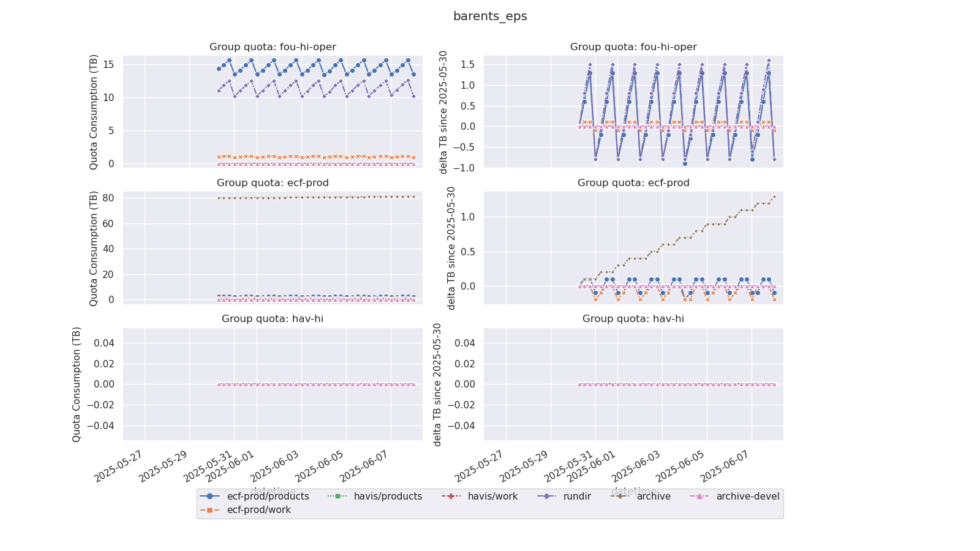
Task: Select the 'havis/work' legend label
Action: (x=492, y=497)
